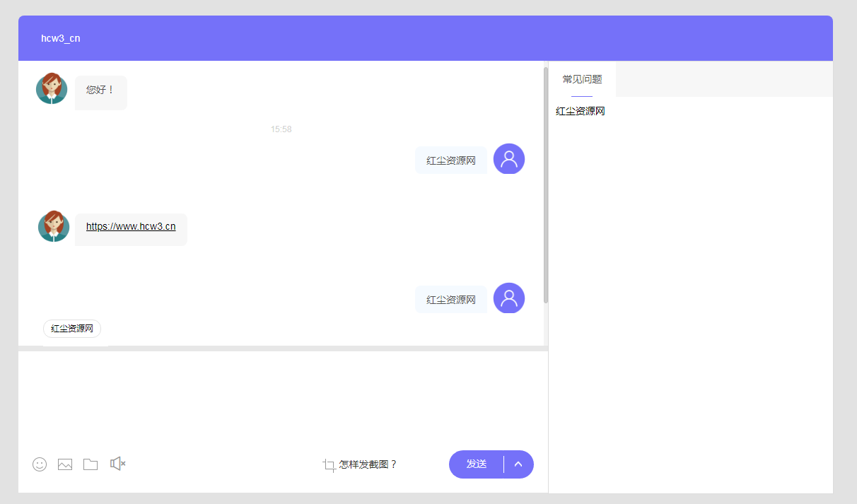The image size is (857, 504).
Task: Click the 您好！ message bubble
Action: point(101,93)
